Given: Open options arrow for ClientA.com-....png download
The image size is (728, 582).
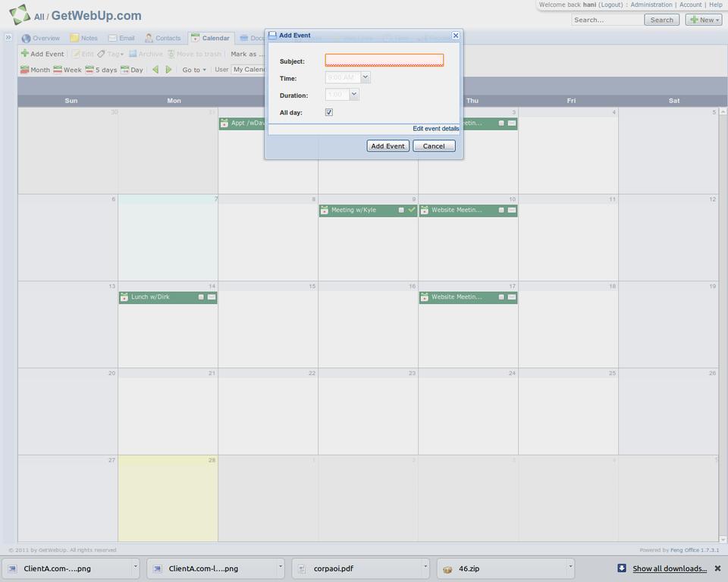Looking at the screenshot, I should click(x=136, y=566).
